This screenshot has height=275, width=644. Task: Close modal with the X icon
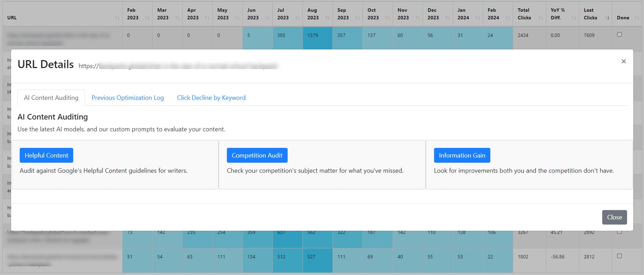[624, 61]
